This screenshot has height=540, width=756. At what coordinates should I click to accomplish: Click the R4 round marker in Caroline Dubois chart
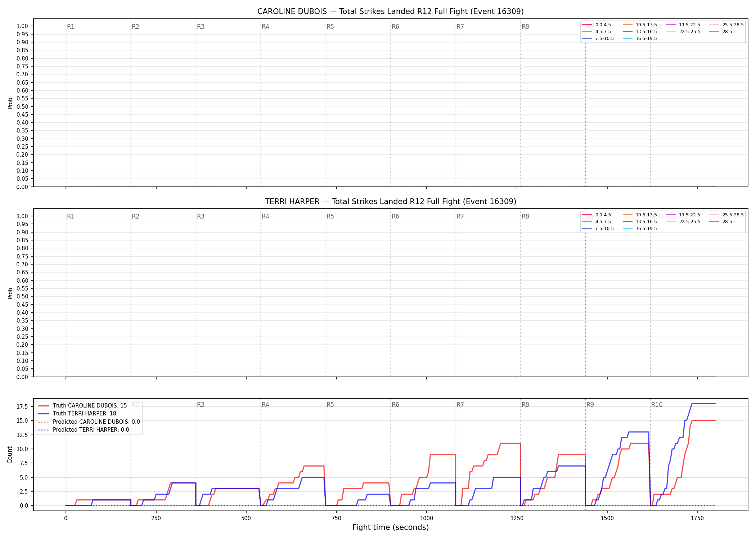click(x=265, y=27)
